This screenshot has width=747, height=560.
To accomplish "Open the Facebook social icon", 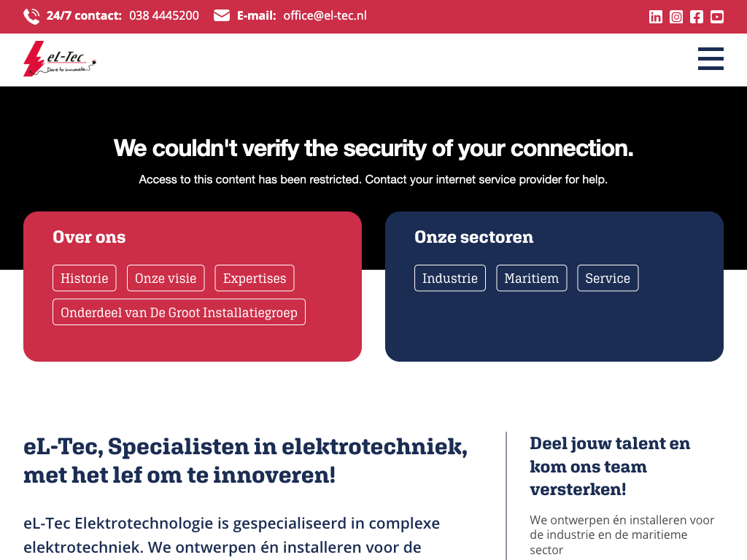I will point(697,17).
